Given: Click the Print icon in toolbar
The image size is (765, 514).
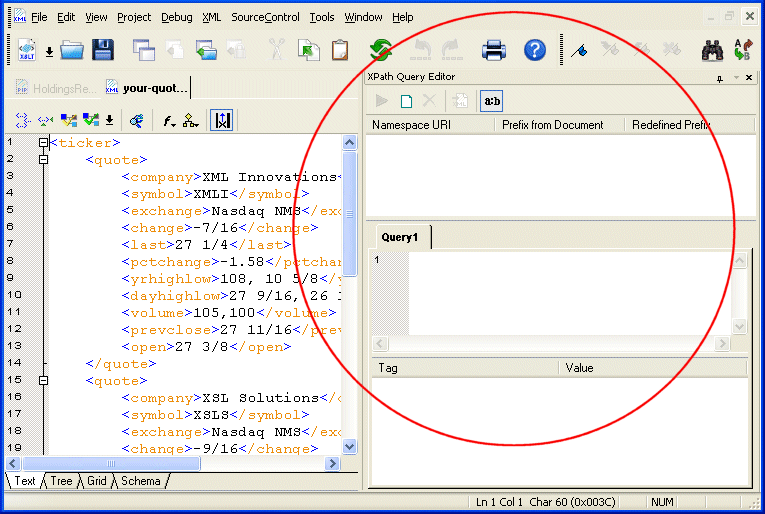Looking at the screenshot, I should click(x=494, y=50).
